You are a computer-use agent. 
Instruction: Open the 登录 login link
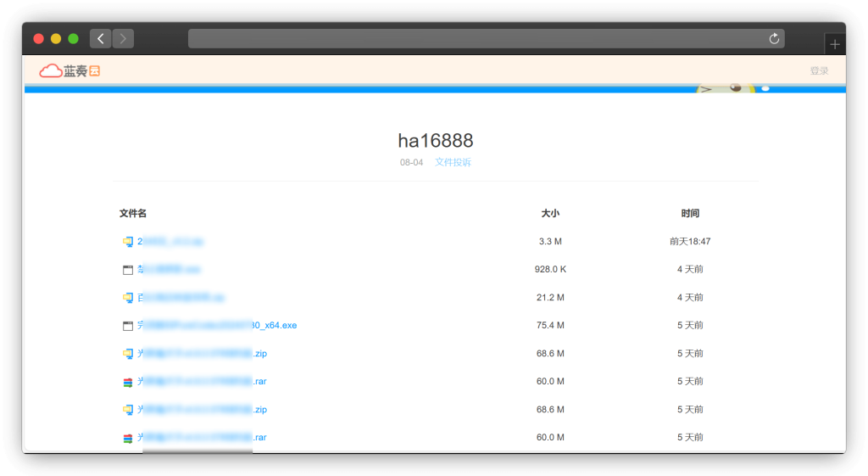[819, 71]
